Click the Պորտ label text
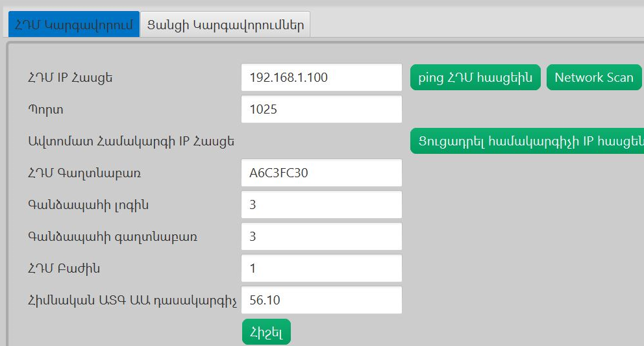Image resolution: width=644 pixels, height=346 pixels. (45, 110)
